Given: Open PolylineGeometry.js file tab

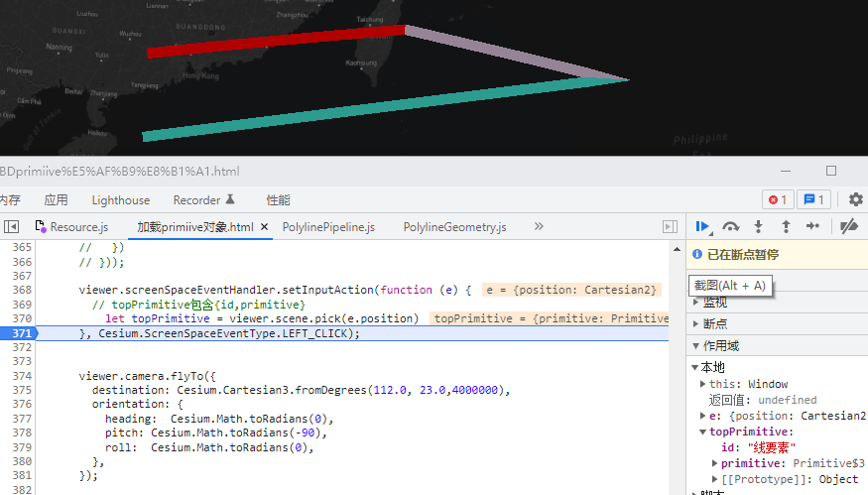Looking at the screenshot, I should pyautogui.click(x=454, y=227).
